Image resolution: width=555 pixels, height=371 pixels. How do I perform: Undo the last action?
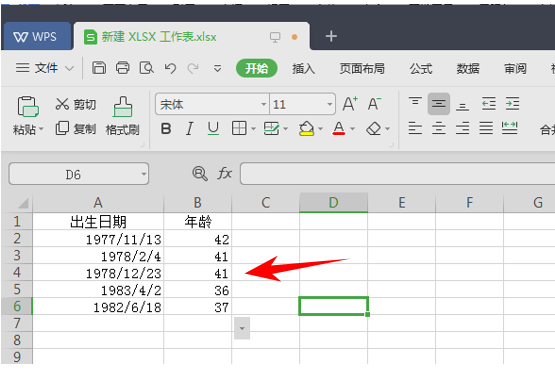[x=170, y=68]
